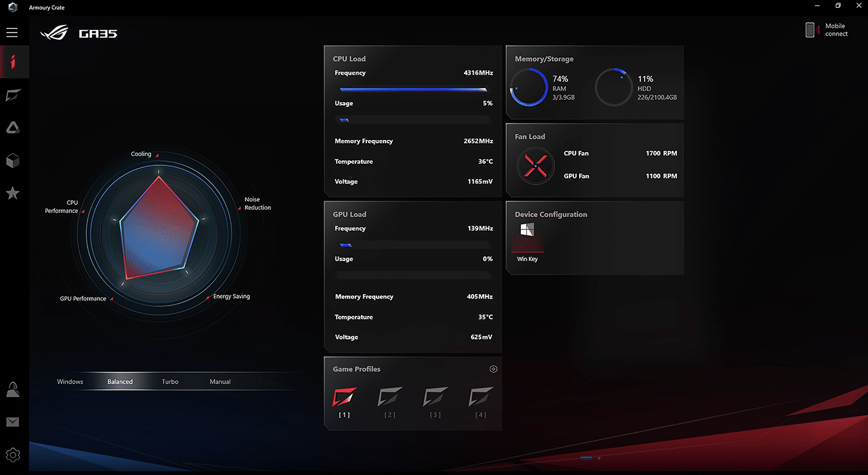Switch to Manual performance mode
The image size is (868, 475).
pyautogui.click(x=220, y=381)
